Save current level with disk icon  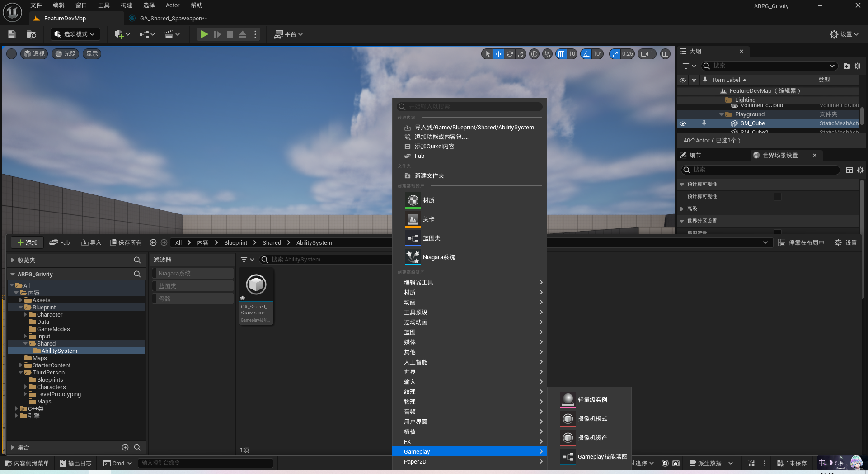(12, 34)
